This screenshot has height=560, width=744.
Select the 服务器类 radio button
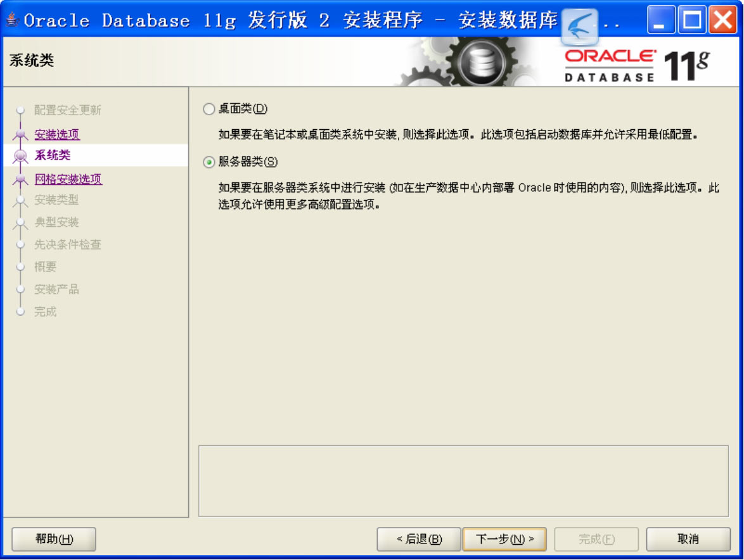(208, 162)
